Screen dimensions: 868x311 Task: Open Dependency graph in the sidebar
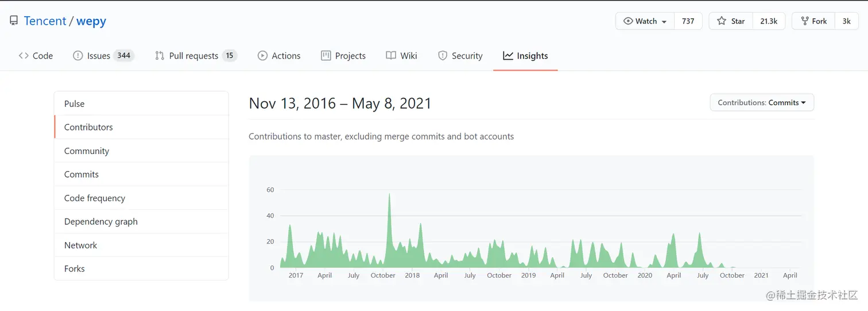tap(141, 221)
